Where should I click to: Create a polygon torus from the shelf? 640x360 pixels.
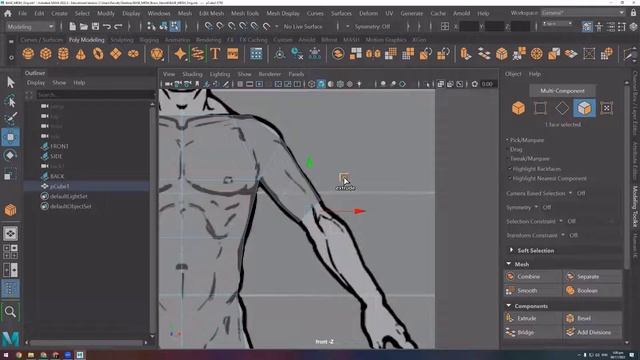pos(98,53)
